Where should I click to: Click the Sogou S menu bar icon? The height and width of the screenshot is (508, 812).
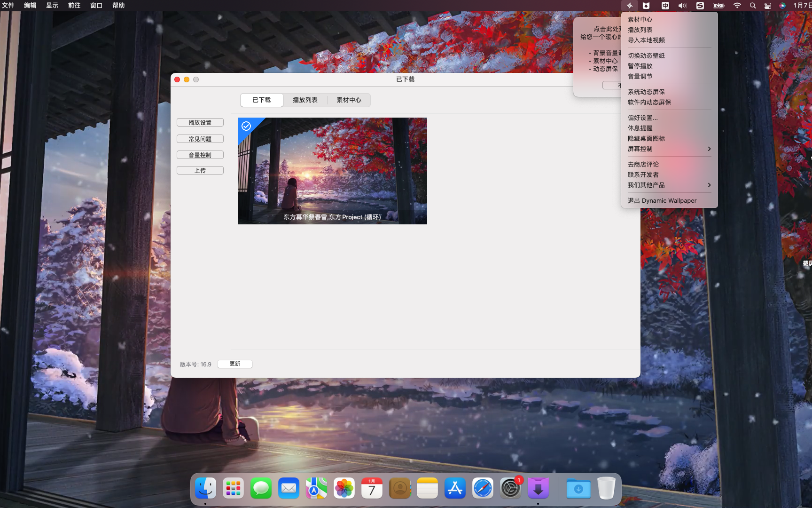coord(700,6)
